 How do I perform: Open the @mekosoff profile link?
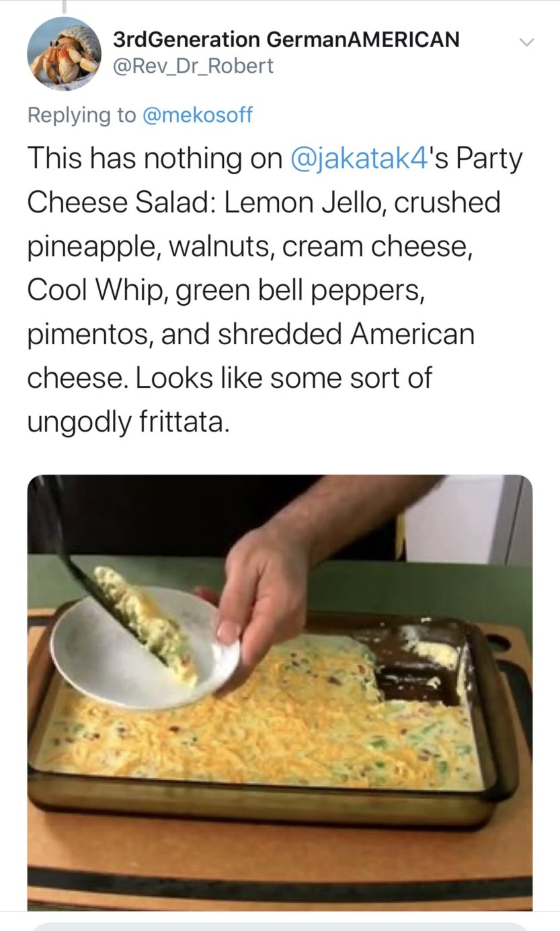pos(197,114)
